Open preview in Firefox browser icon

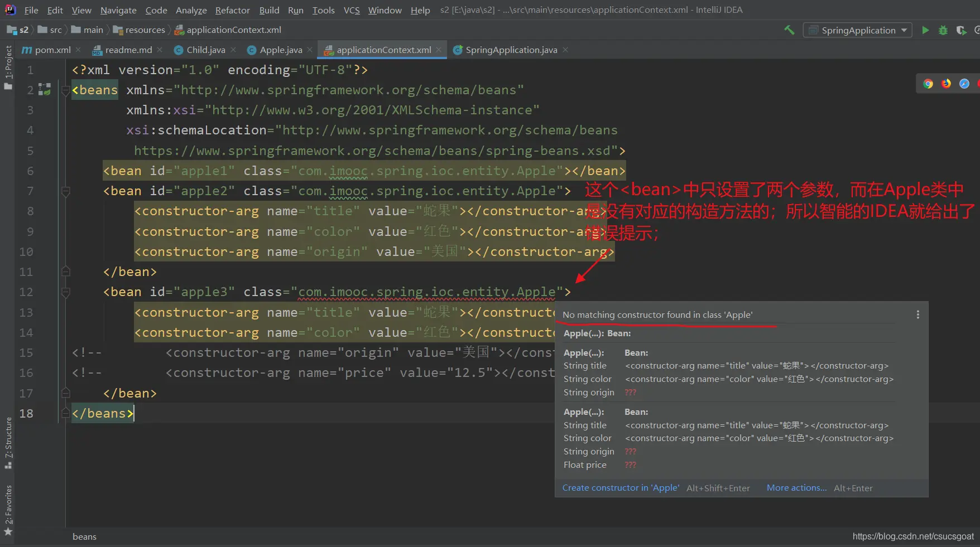point(946,84)
